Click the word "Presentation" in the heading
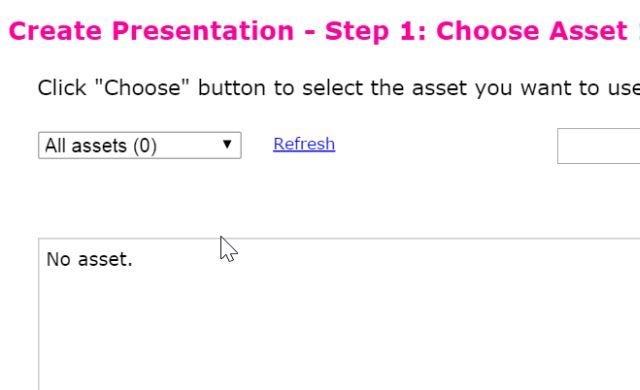 pyautogui.click(x=203, y=31)
